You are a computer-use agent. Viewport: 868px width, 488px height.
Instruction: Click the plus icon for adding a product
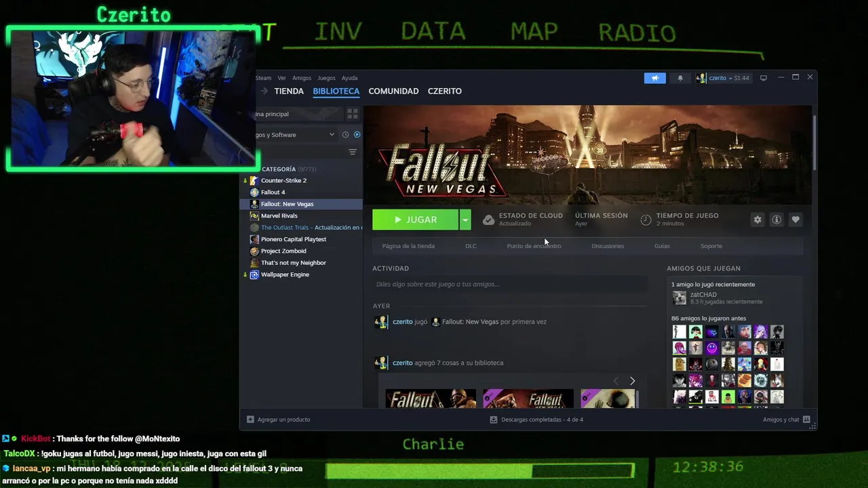pos(250,420)
